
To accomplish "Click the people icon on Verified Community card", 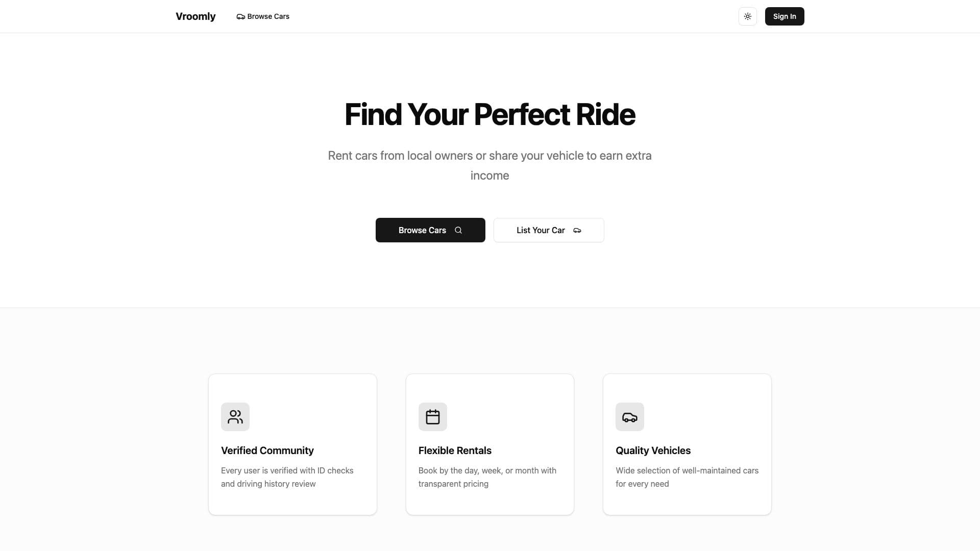I will (235, 416).
